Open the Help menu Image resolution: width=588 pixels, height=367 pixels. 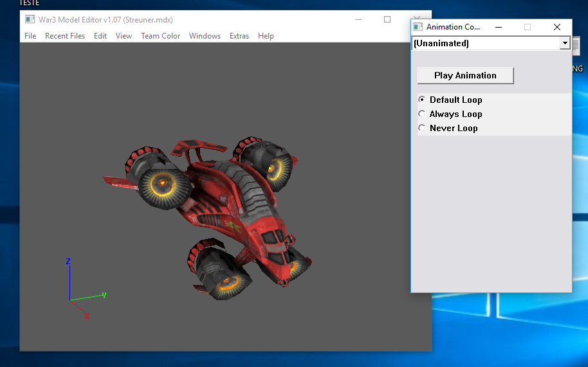(266, 36)
